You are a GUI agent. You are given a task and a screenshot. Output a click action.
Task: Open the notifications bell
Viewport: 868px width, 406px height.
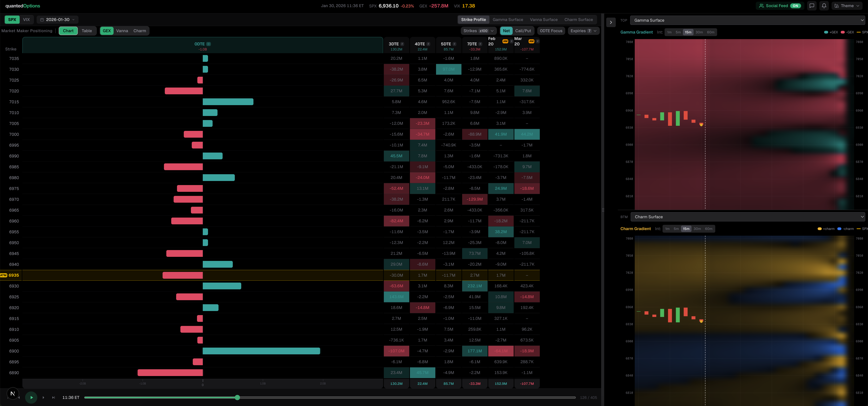(x=824, y=6)
